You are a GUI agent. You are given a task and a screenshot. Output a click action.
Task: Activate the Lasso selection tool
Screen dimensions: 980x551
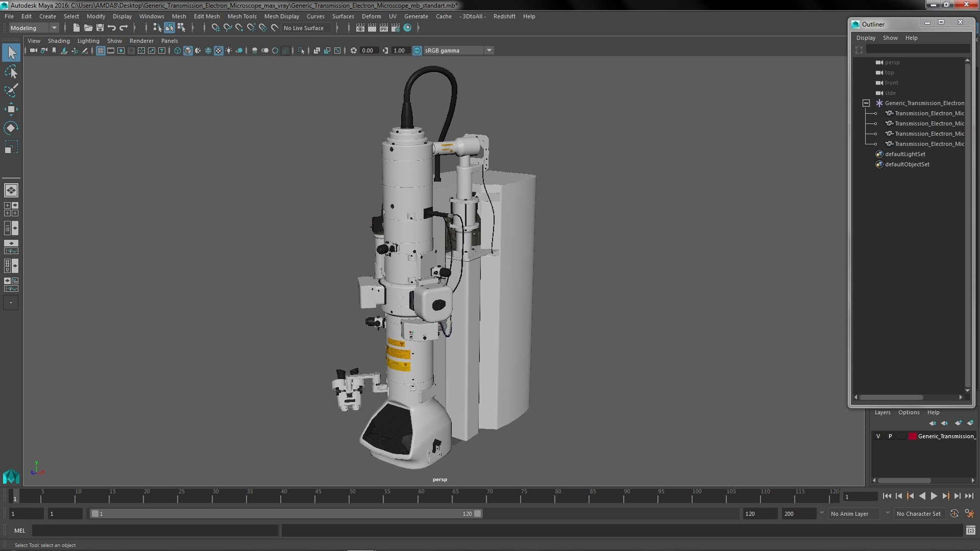click(x=11, y=71)
